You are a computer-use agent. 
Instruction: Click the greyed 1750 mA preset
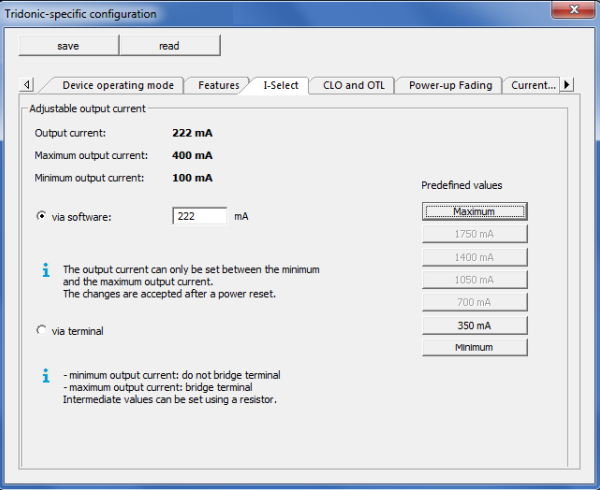point(474,234)
